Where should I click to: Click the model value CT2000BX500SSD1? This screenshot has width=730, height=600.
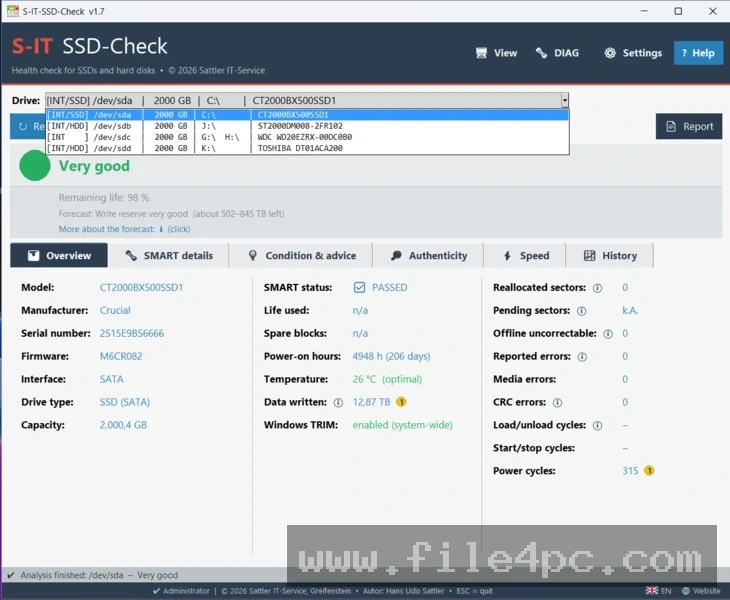click(x=142, y=287)
